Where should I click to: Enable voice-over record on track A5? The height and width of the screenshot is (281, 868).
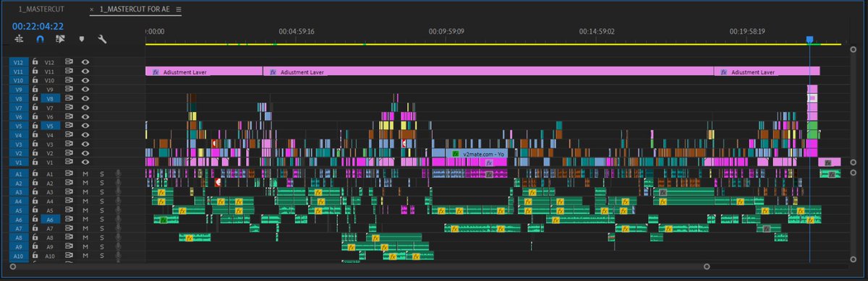point(117,210)
